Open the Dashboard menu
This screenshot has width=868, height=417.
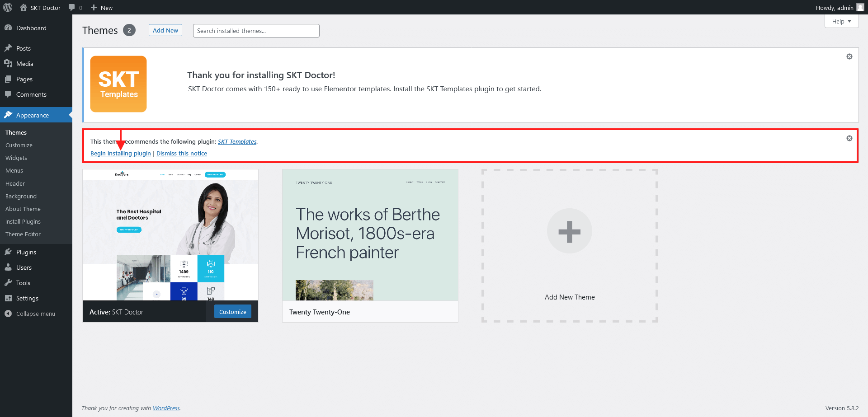(x=36, y=28)
